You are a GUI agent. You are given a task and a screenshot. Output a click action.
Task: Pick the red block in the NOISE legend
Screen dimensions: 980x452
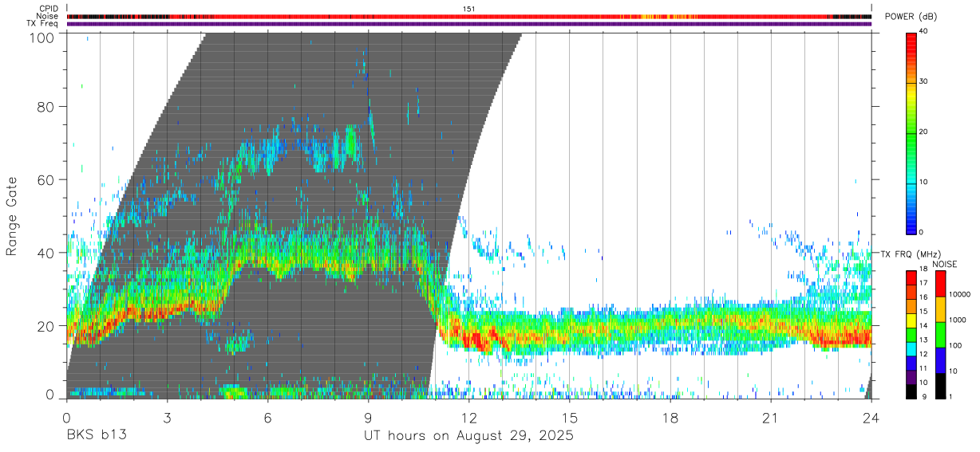940,283
